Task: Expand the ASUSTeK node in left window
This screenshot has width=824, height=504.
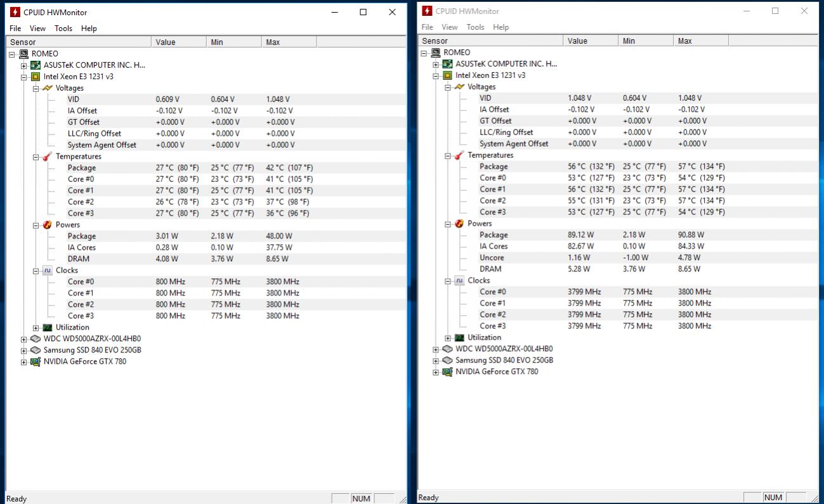Action: 24,66
